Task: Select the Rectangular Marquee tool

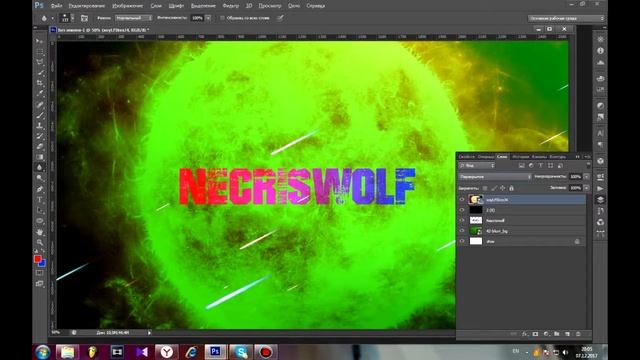Action: coord(40,52)
